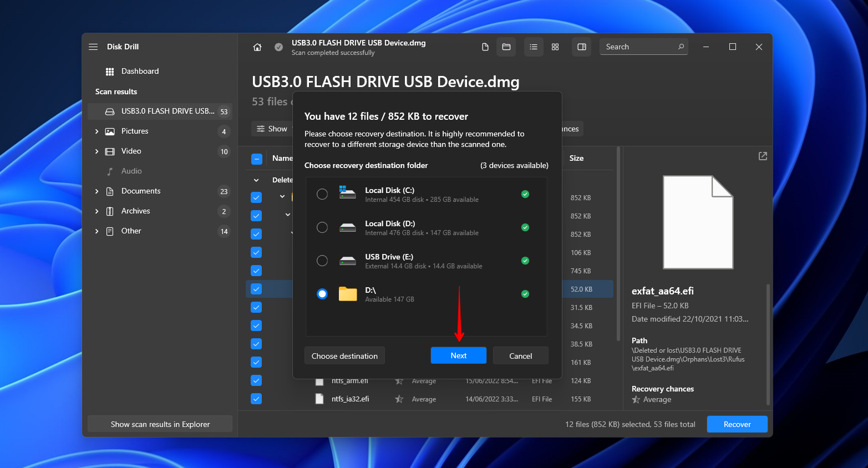868x468 pixels.
Task: Select Local Disk (C:) radio button
Action: (x=322, y=194)
